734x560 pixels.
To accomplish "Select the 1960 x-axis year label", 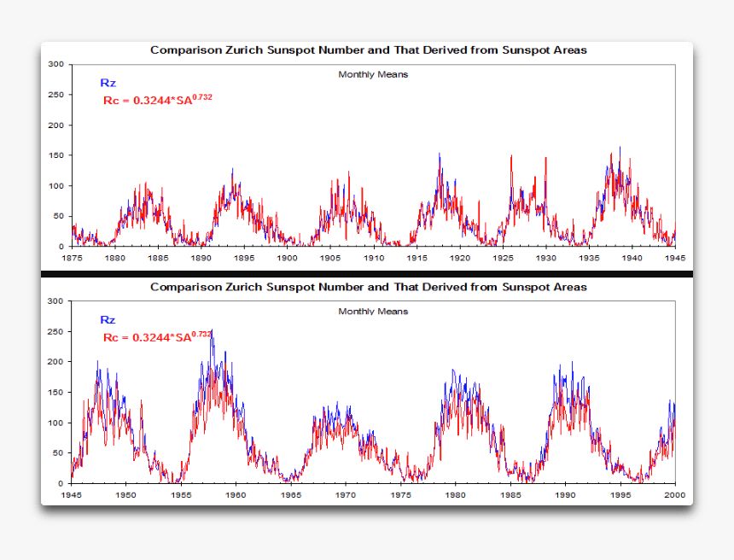I will tap(236, 495).
